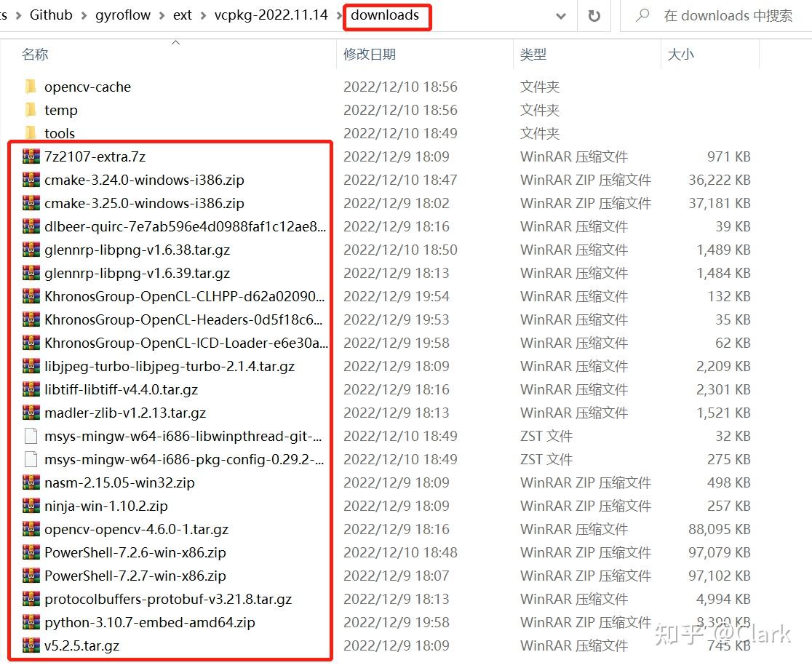This screenshot has height=668, width=812.
Task: Select the 7z2107-extra.7z WinRAR archive icon
Action: tap(30, 156)
